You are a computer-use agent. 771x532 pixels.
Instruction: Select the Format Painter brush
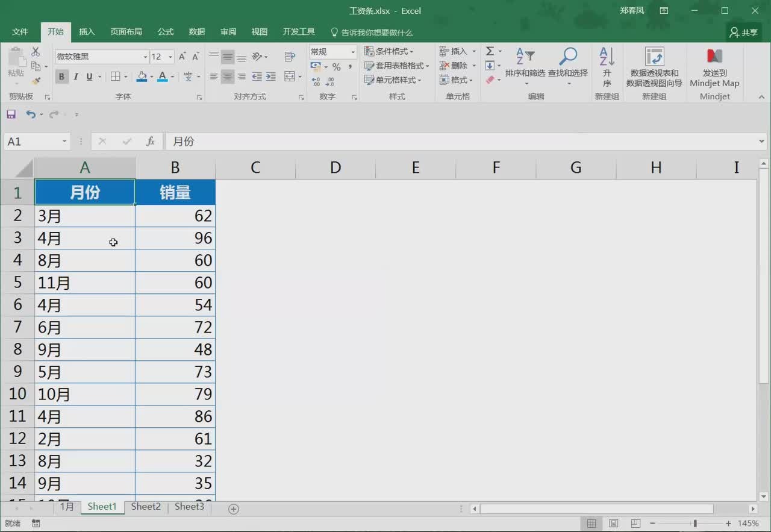tap(36, 81)
